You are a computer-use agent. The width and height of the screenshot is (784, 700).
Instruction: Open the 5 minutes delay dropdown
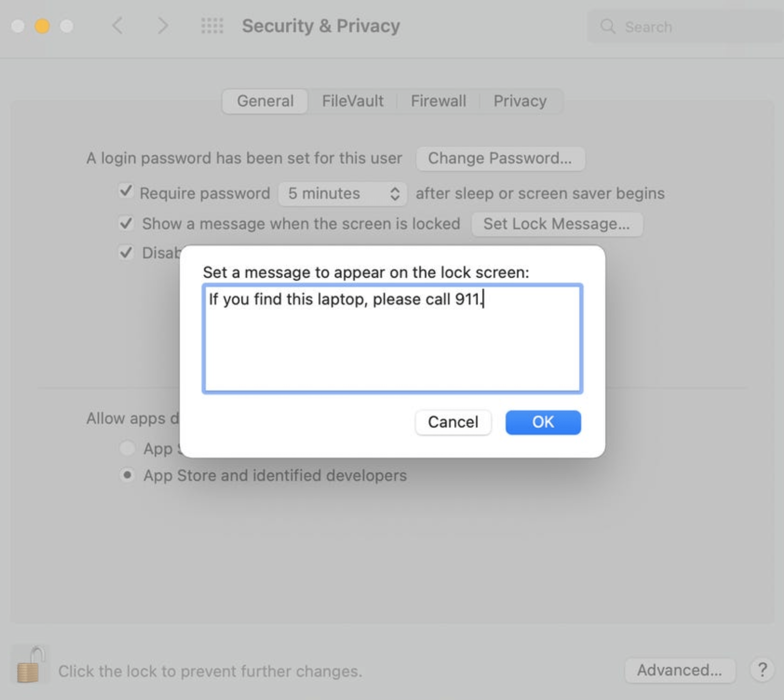[343, 194]
